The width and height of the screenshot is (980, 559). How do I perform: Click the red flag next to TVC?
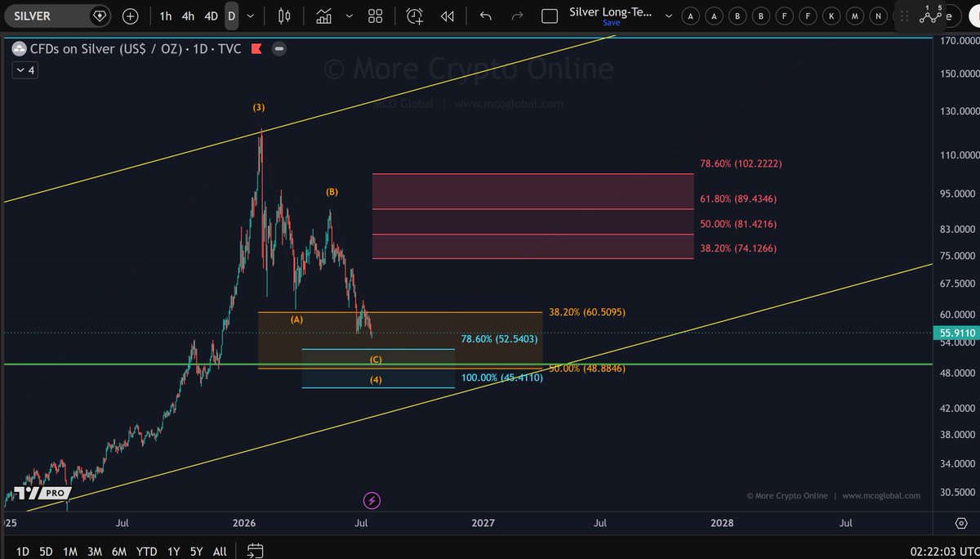256,49
